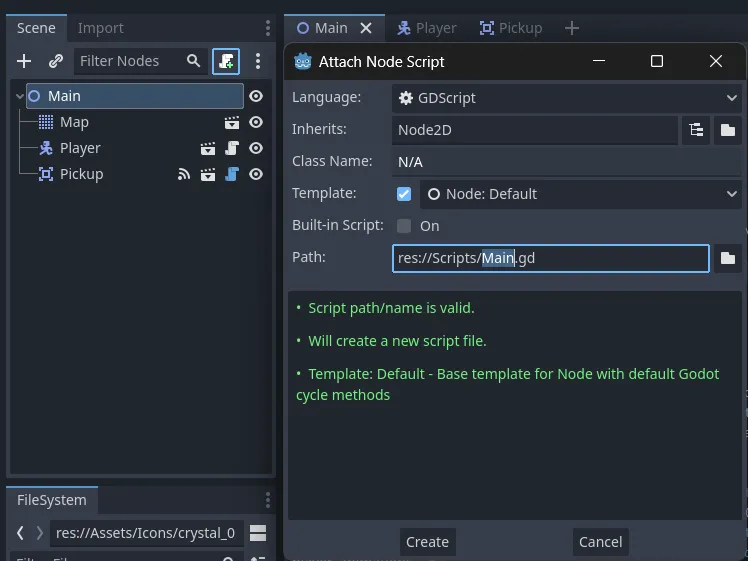Open the Player node's script icon
The height and width of the screenshot is (561, 748).
[232, 148]
